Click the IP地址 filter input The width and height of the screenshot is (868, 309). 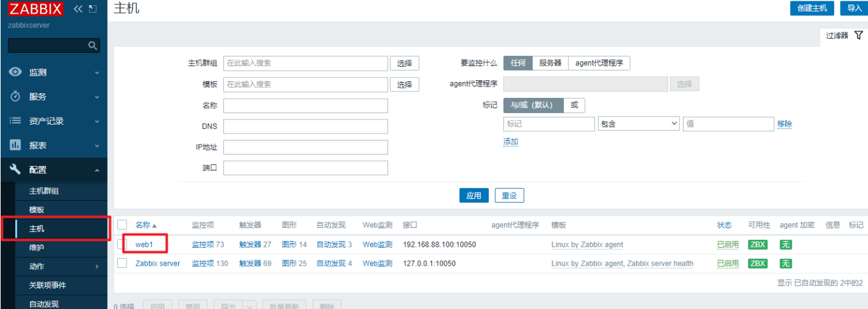(x=305, y=147)
